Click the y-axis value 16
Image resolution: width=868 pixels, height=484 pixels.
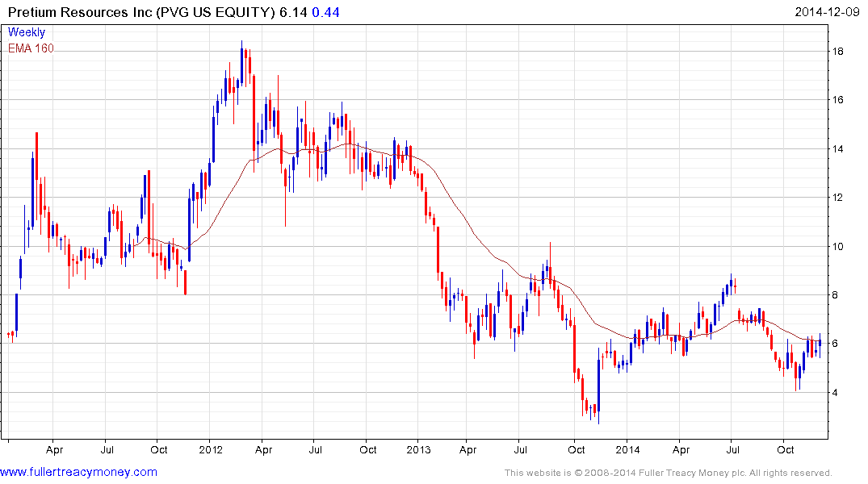point(838,99)
